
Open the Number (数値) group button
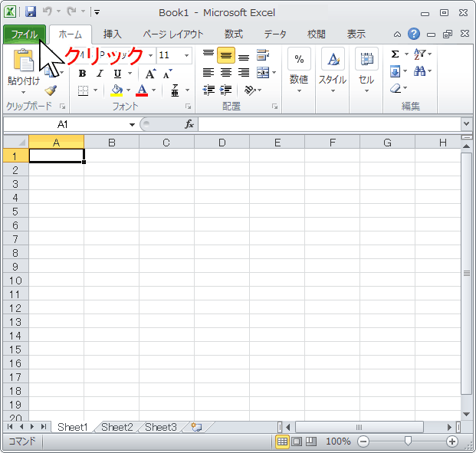point(299,71)
